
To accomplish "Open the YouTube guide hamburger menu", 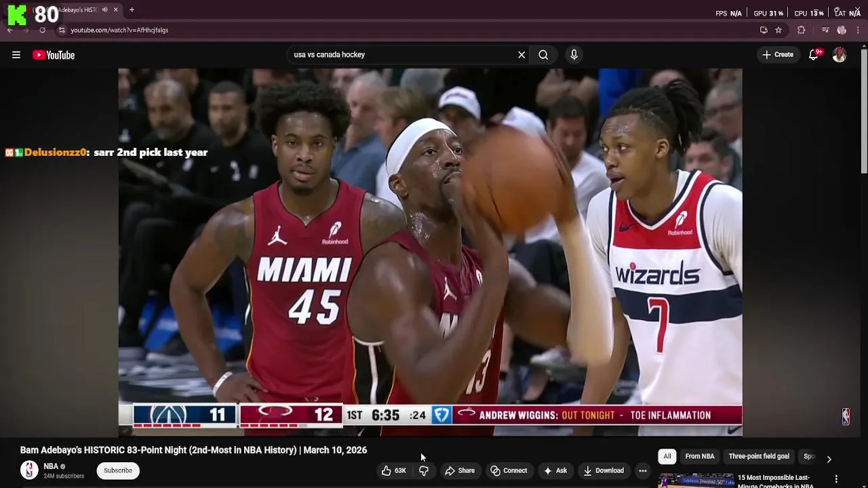I will pyautogui.click(x=16, y=55).
